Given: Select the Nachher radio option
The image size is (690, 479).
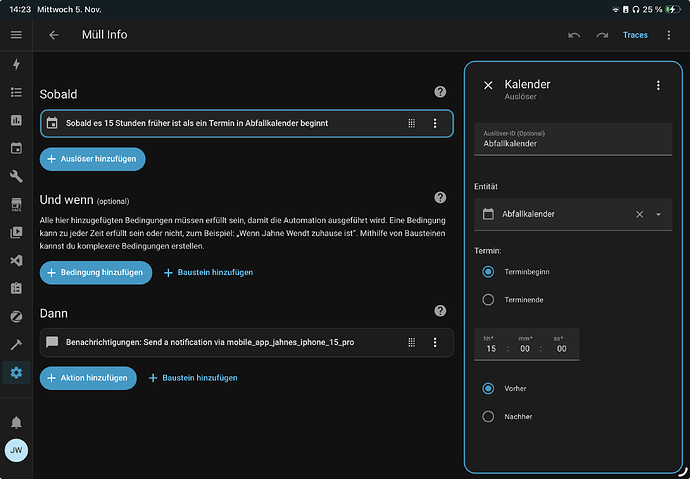Looking at the screenshot, I should tap(488, 416).
